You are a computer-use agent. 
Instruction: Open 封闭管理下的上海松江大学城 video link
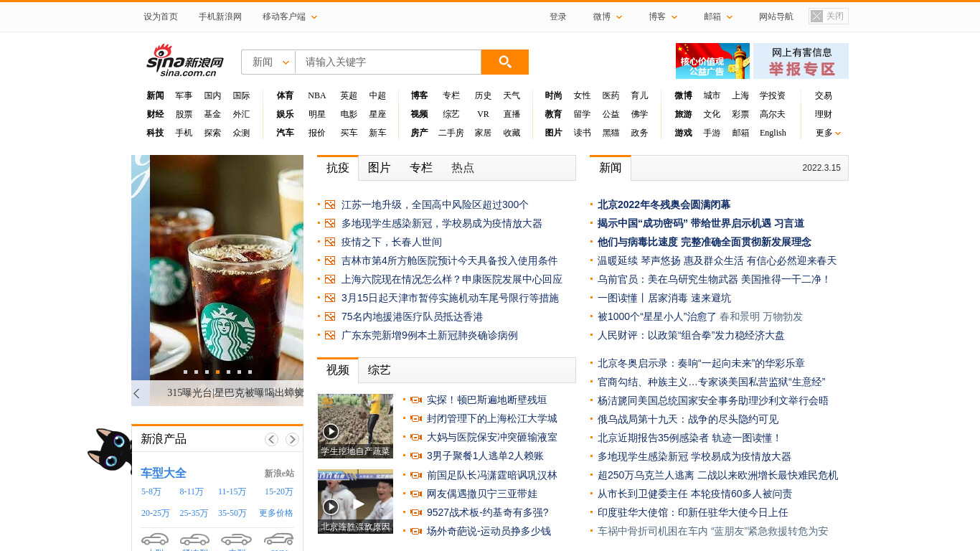point(491,418)
